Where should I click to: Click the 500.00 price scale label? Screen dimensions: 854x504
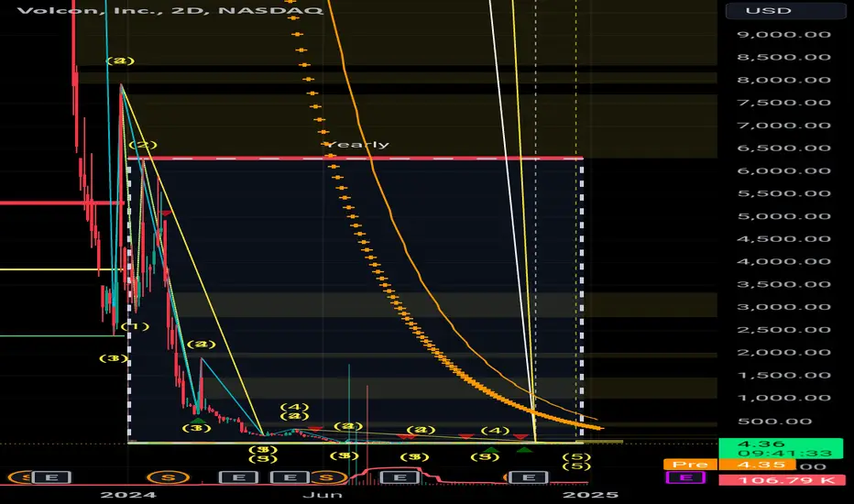point(775,422)
